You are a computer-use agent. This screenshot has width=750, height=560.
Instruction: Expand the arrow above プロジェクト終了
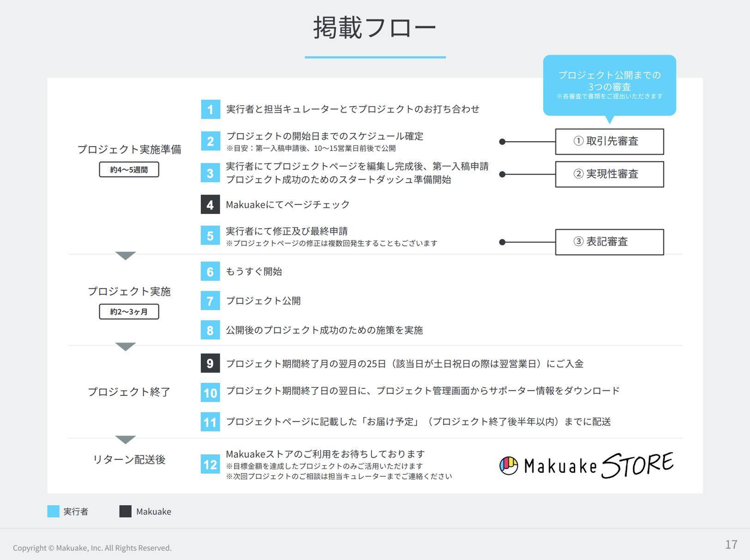125,346
